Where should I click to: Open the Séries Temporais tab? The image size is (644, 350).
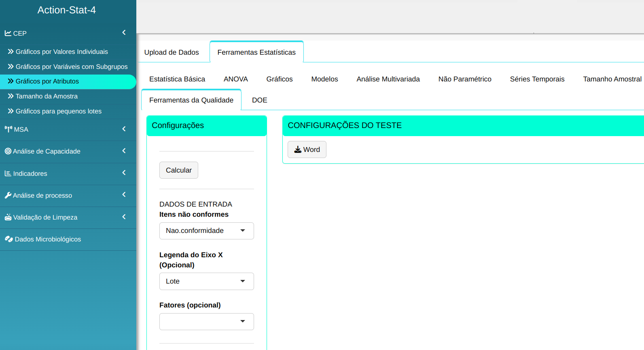[537, 79]
